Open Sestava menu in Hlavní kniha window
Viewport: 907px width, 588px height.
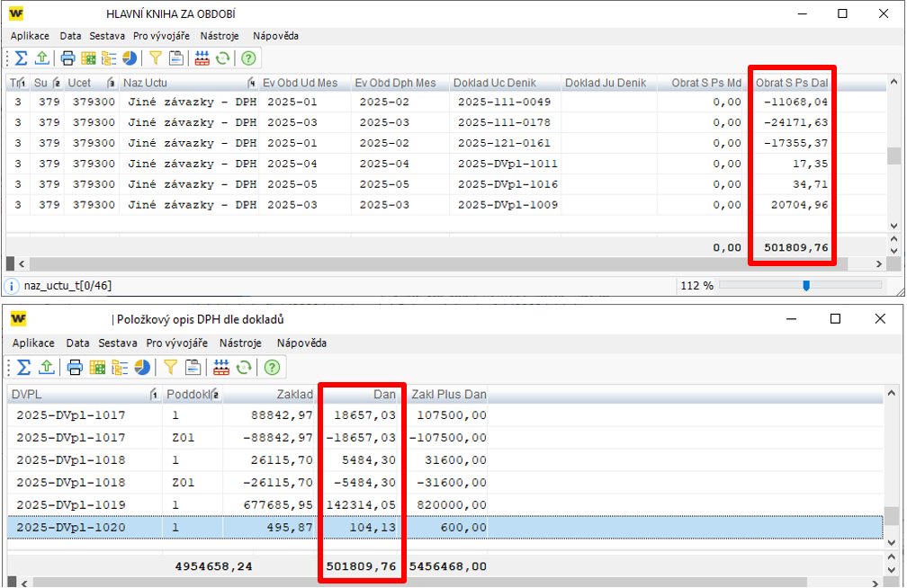tap(108, 36)
